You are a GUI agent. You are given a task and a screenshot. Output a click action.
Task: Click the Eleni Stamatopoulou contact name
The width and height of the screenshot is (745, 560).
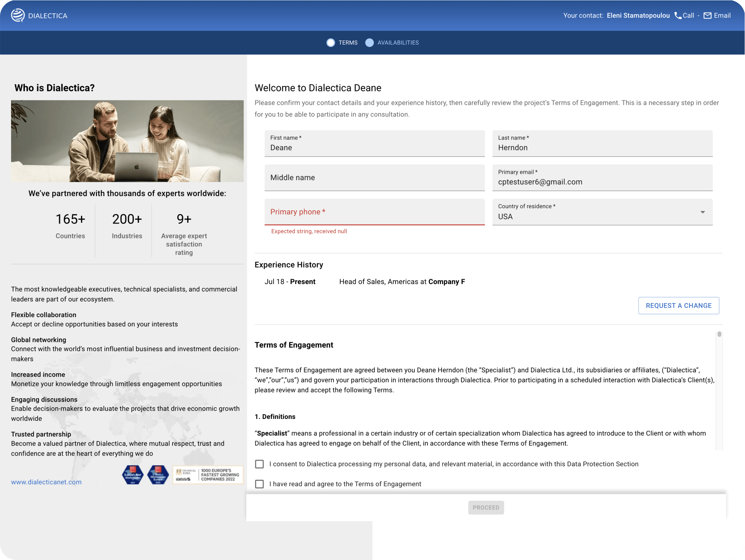(x=638, y=16)
